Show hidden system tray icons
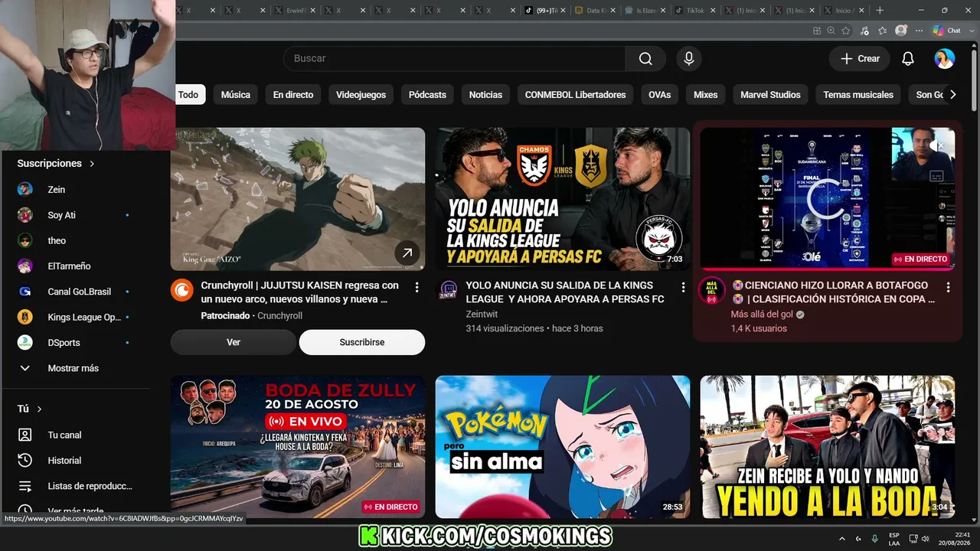980x551 pixels. [842, 539]
